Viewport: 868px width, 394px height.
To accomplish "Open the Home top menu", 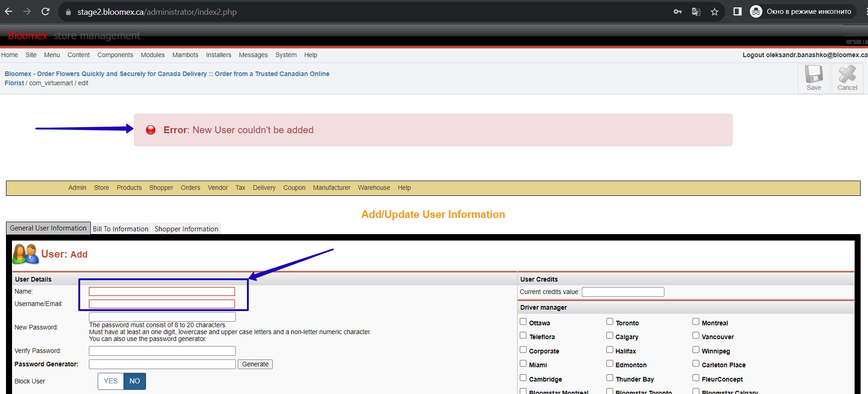I will click(10, 55).
